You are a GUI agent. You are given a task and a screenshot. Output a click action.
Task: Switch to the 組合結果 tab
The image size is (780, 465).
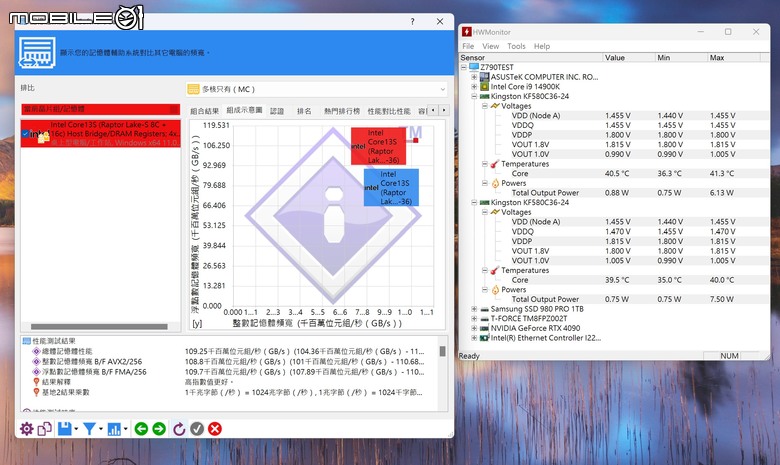[x=204, y=111]
